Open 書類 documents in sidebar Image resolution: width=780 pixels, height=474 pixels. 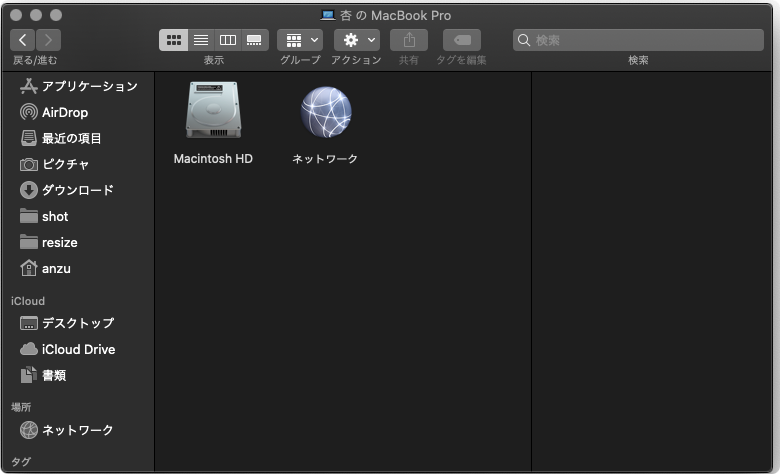pos(79,375)
